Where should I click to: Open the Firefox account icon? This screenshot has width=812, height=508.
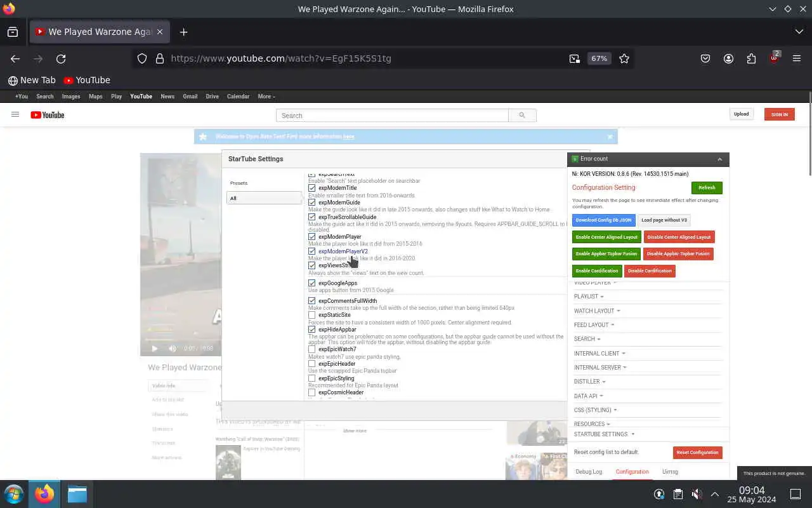(728, 58)
